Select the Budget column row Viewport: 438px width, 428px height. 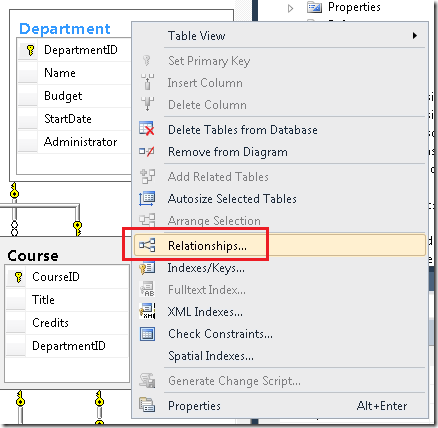point(75,96)
